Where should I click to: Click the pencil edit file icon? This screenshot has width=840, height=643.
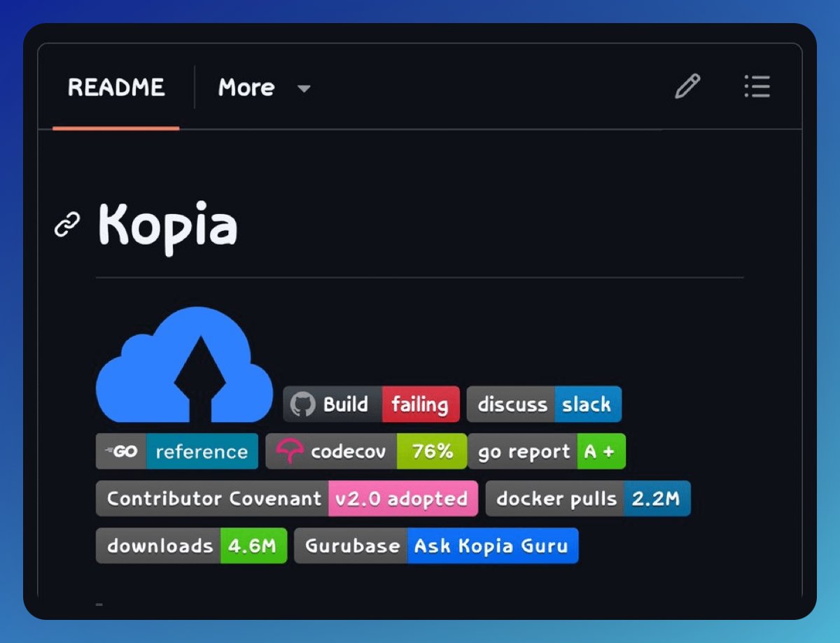coord(687,87)
